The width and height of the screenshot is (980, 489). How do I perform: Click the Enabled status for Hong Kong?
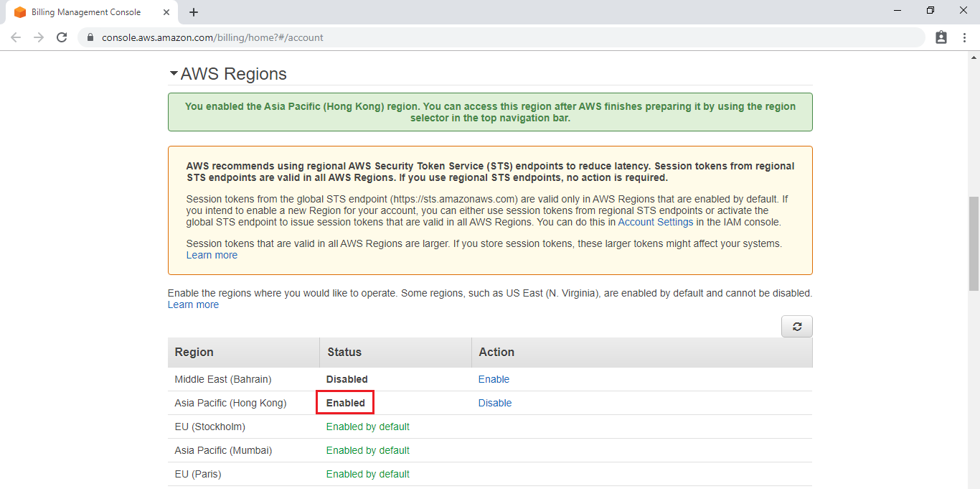(345, 403)
